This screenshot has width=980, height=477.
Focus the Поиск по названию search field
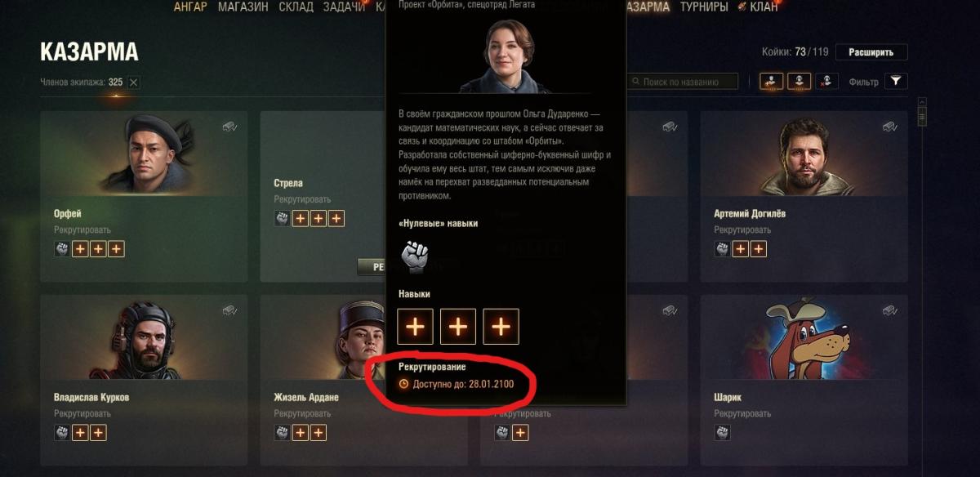click(683, 82)
